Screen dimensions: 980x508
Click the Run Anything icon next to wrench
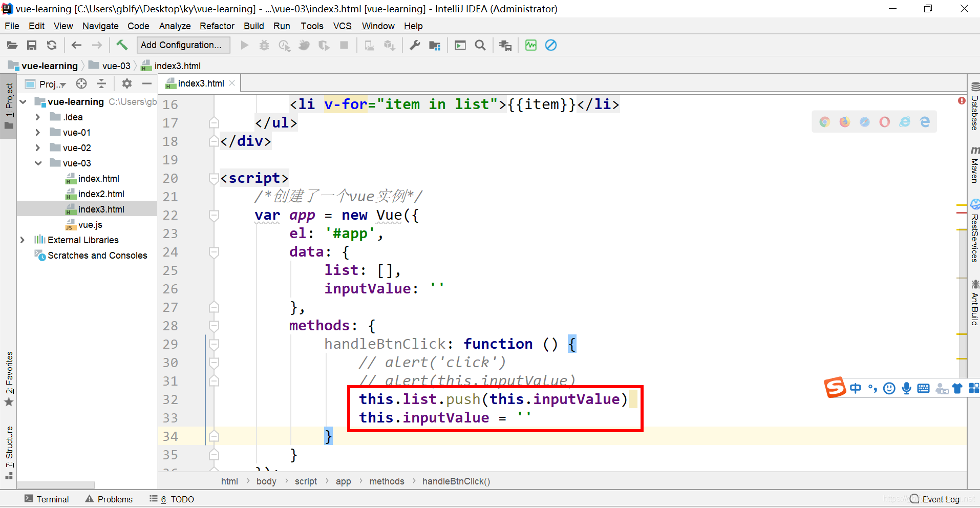(x=460, y=45)
